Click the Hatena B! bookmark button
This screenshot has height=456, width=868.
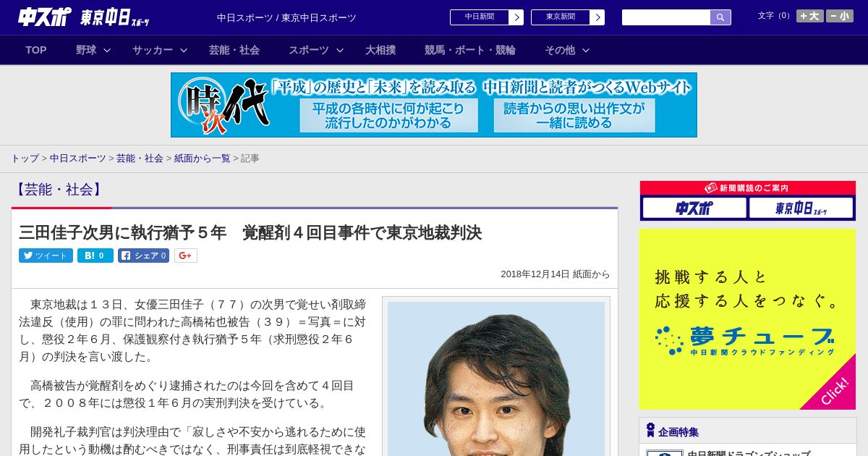[x=95, y=256]
